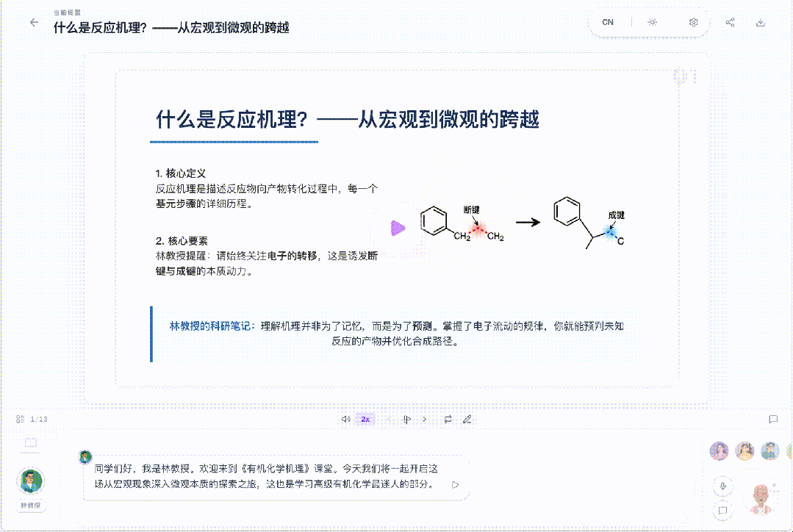
Task: Select the pencil edit icon in playback bar
Action: (x=466, y=419)
